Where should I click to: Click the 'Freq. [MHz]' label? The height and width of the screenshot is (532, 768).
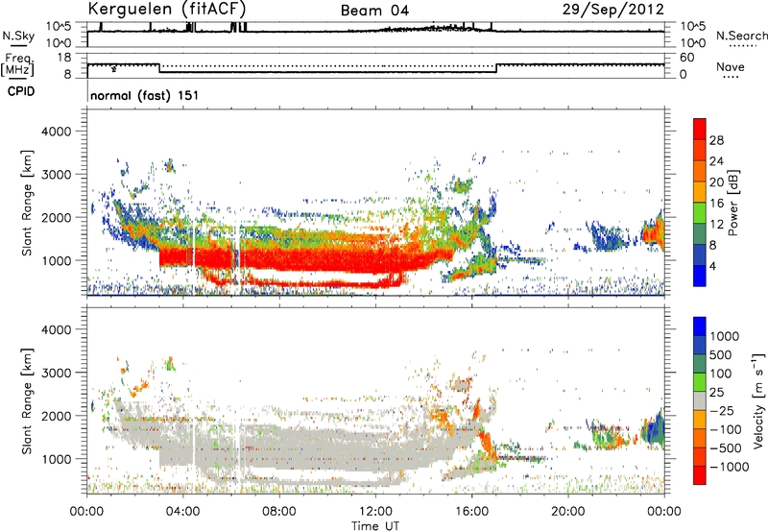[x=18, y=64]
